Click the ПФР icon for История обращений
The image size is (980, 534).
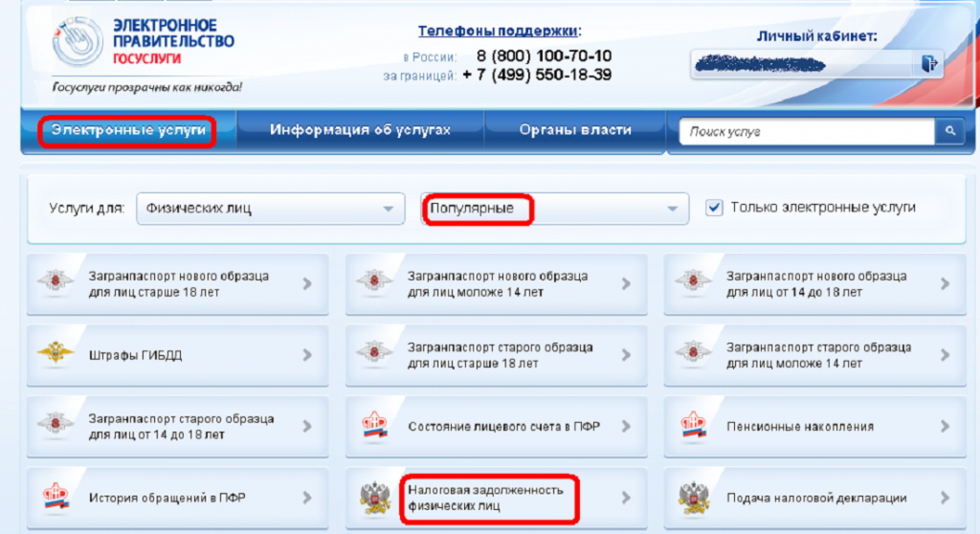click(56, 497)
